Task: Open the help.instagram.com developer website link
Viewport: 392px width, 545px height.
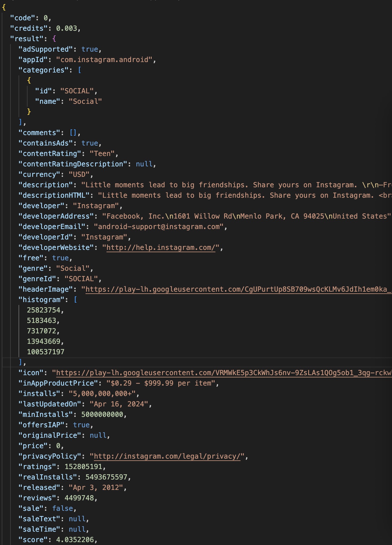Action: (161, 248)
